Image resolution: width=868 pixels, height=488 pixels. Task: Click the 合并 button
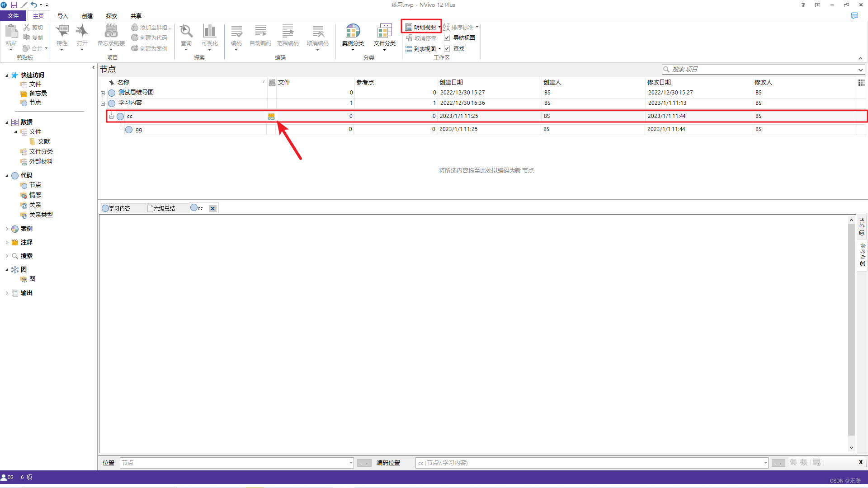[35, 48]
